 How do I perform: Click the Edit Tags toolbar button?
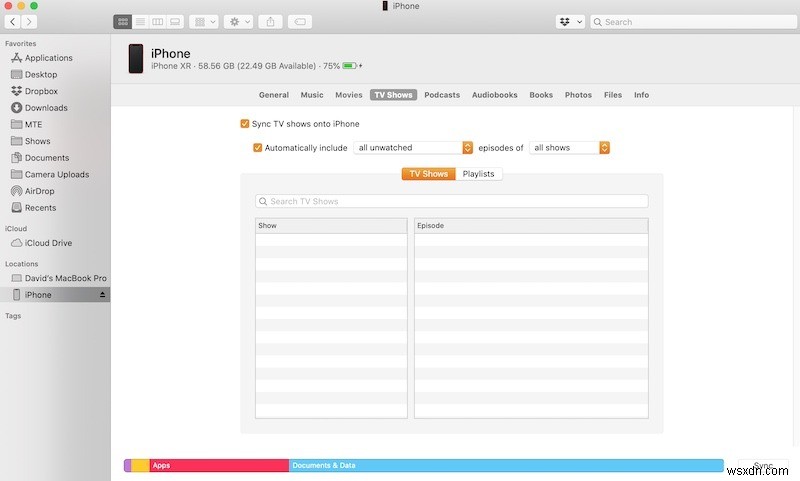coord(300,22)
